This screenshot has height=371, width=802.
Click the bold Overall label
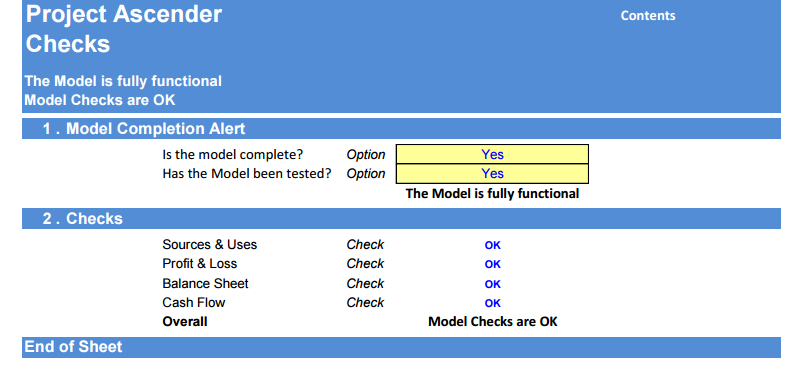185,322
